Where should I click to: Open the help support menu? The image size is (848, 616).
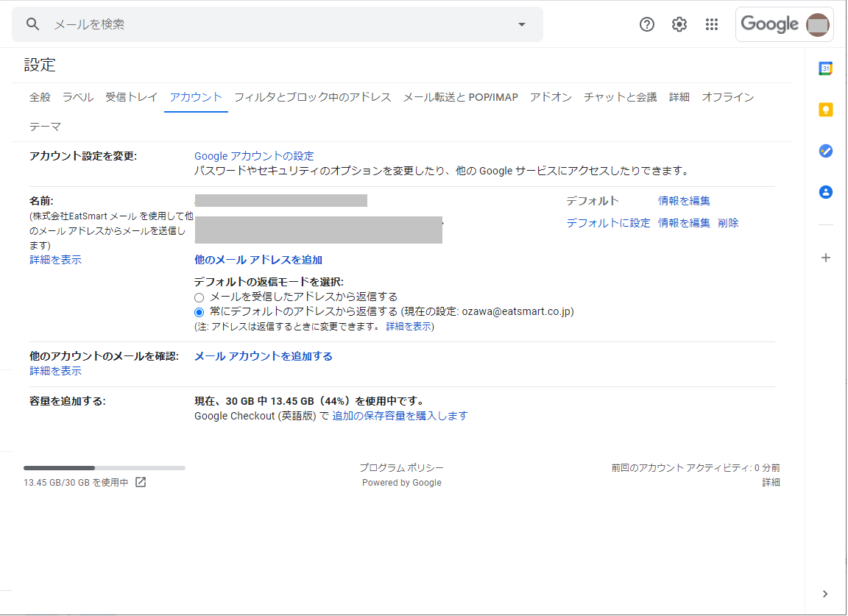[646, 24]
